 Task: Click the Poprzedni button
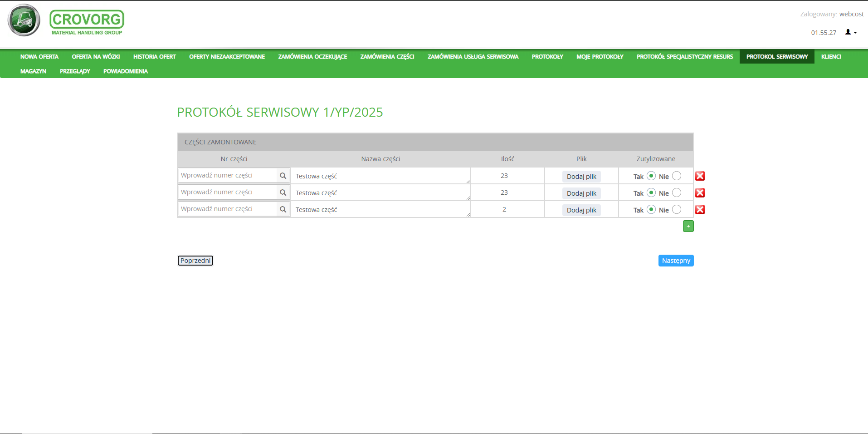[x=195, y=261]
